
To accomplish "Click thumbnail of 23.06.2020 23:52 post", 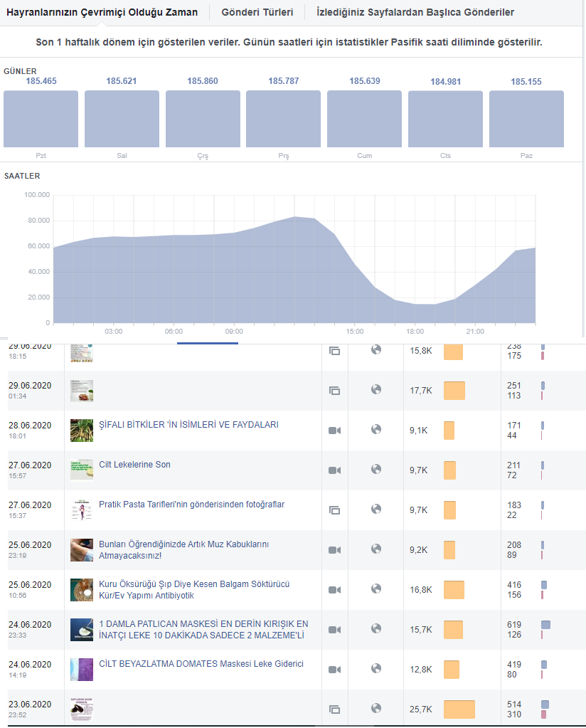I will pyautogui.click(x=82, y=709).
